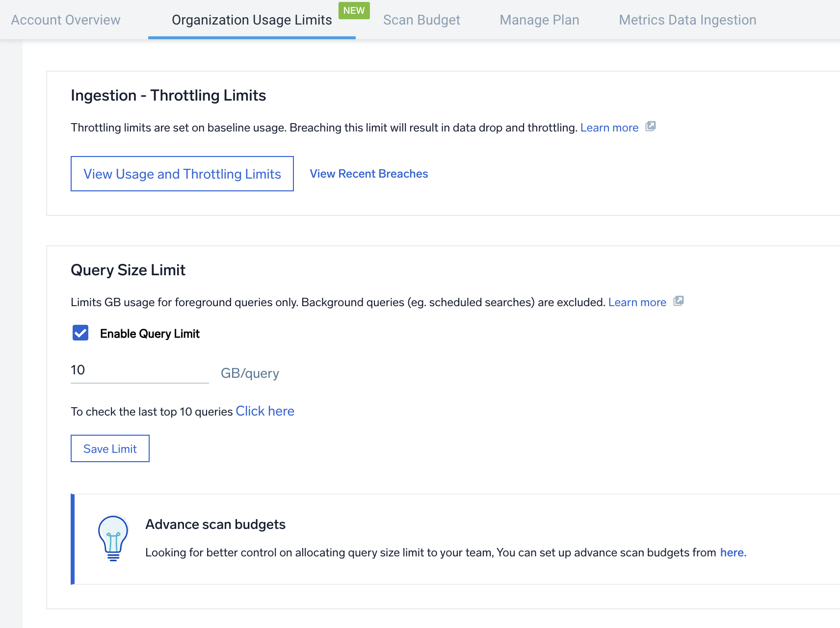This screenshot has height=628, width=840.
Task: Click the Advance scan budgets heading
Action: (x=215, y=524)
